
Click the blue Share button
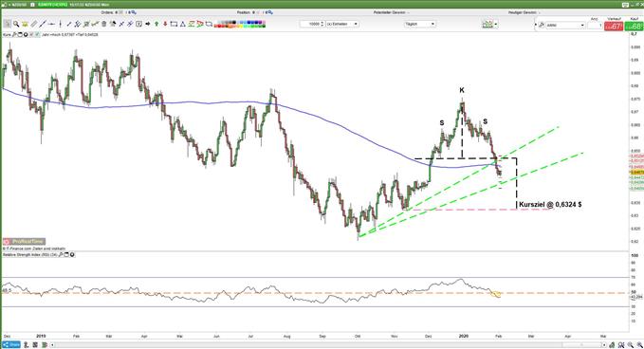[11, 344]
